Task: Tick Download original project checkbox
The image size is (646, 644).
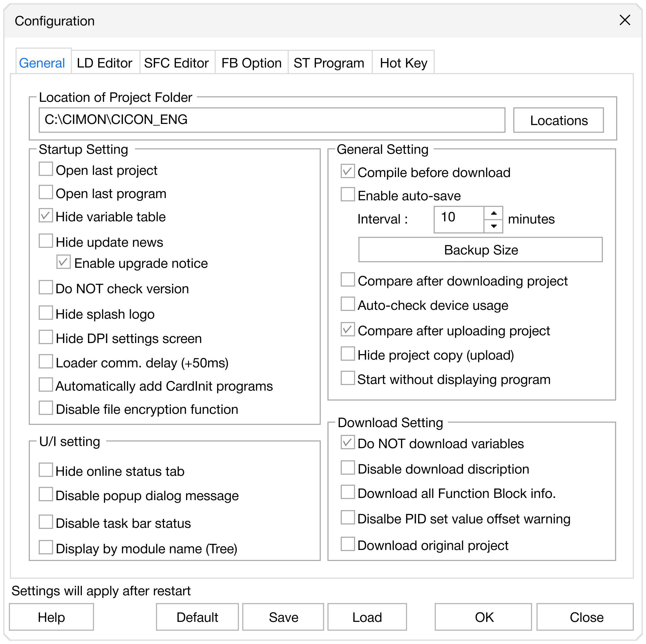Action: (347, 544)
